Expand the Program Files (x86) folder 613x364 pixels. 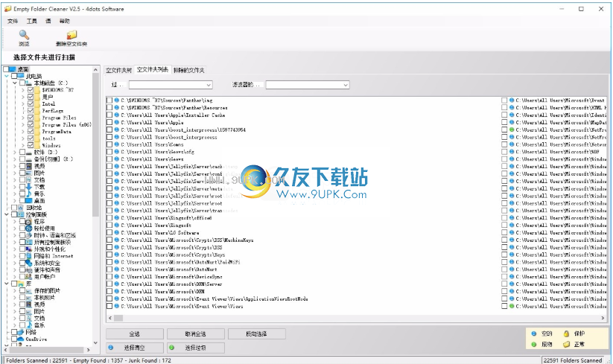click(23, 124)
